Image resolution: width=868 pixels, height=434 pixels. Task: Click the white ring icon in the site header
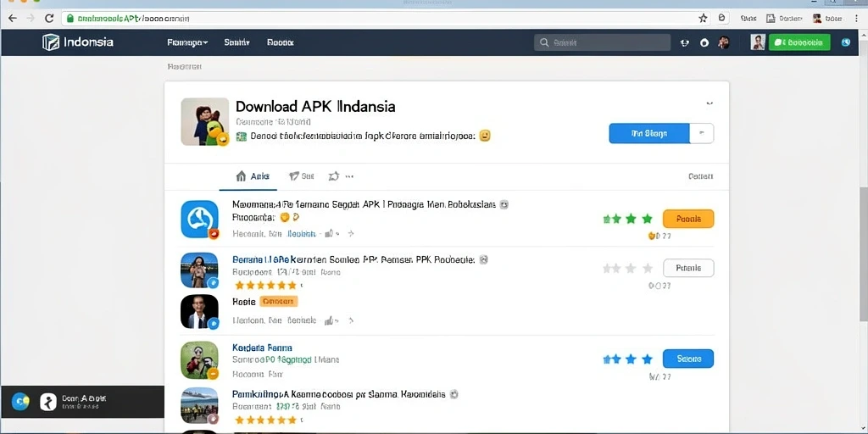(x=704, y=42)
